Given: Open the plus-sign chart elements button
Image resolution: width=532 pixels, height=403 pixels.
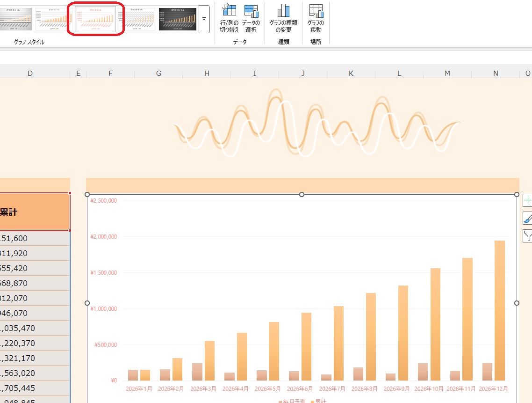Looking at the screenshot, I should pyautogui.click(x=527, y=200).
